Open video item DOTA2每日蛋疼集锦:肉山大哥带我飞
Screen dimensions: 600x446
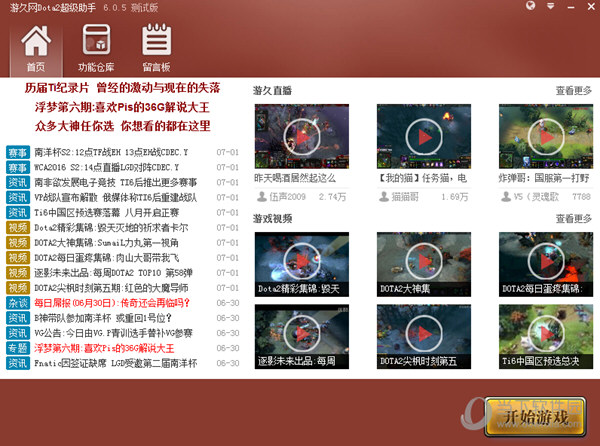click(x=106, y=258)
